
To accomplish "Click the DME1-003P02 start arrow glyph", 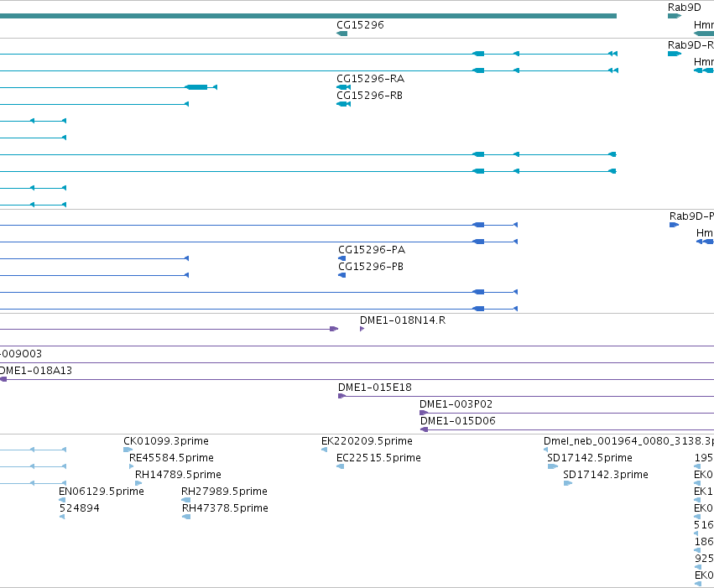I will click(424, 413).
